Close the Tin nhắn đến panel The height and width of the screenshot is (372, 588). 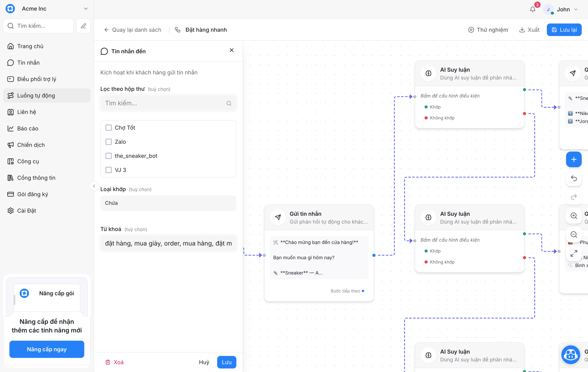click(x=232, y=50)
